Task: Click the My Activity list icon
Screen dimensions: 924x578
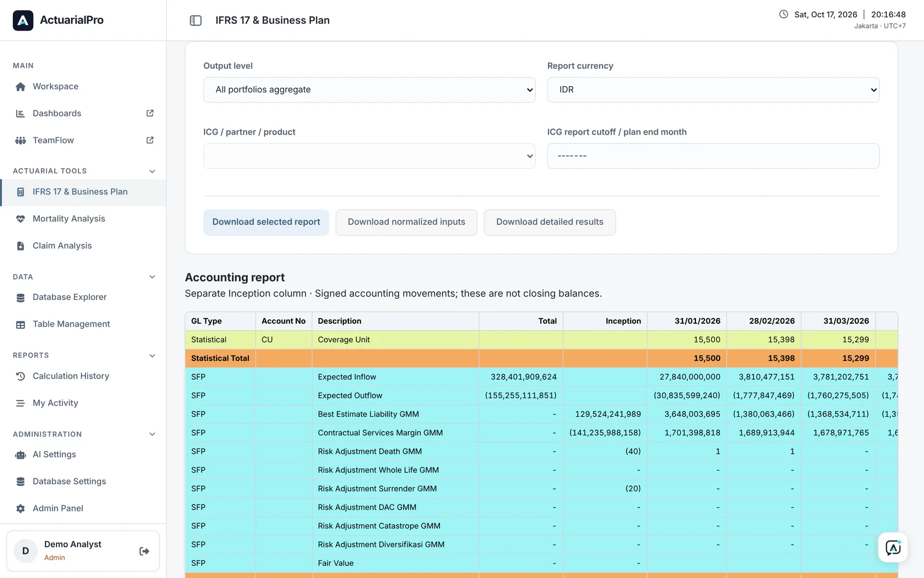Action: pos(20,403)
